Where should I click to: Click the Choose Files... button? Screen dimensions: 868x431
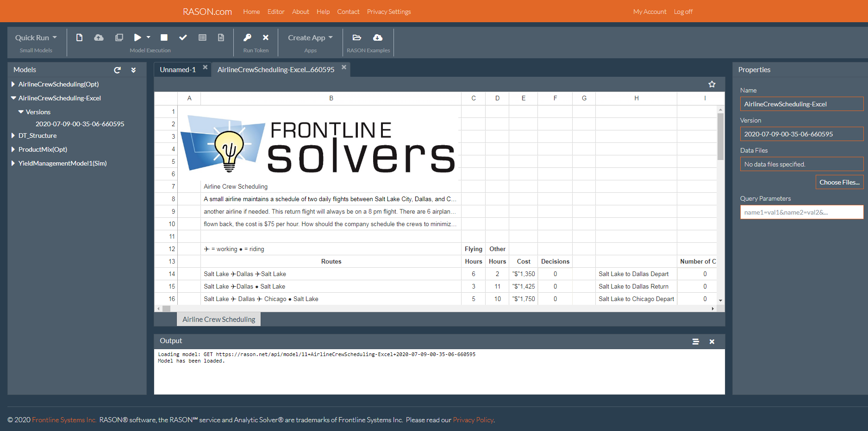pos(839,182)
